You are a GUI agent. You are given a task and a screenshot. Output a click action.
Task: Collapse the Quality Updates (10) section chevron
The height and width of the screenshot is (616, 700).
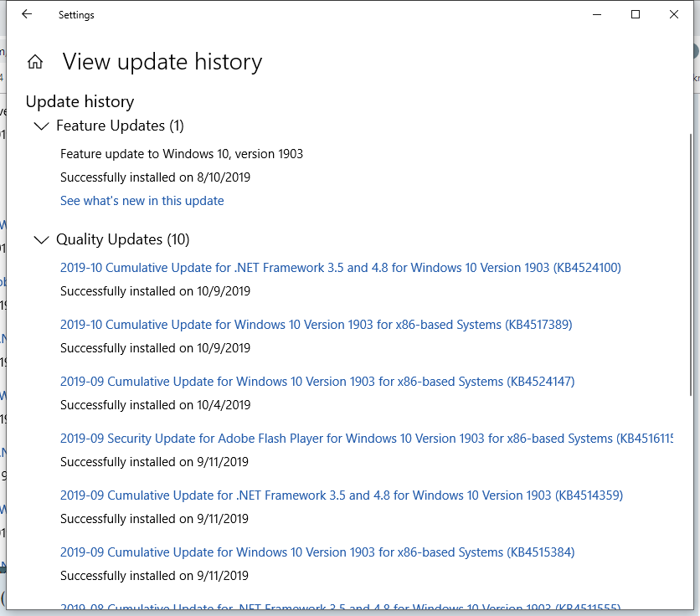coord(41,240)
